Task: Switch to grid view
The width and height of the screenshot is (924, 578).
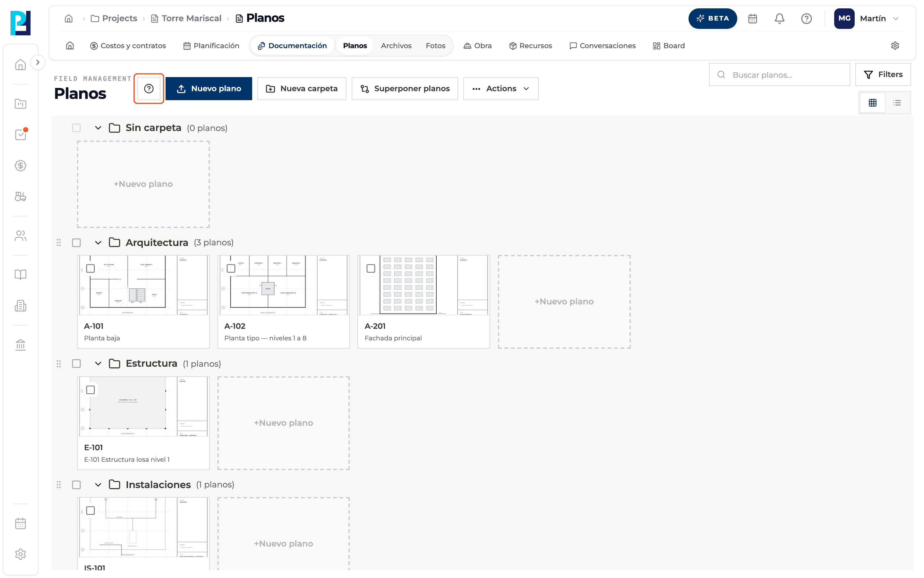Action: [872, 102]
